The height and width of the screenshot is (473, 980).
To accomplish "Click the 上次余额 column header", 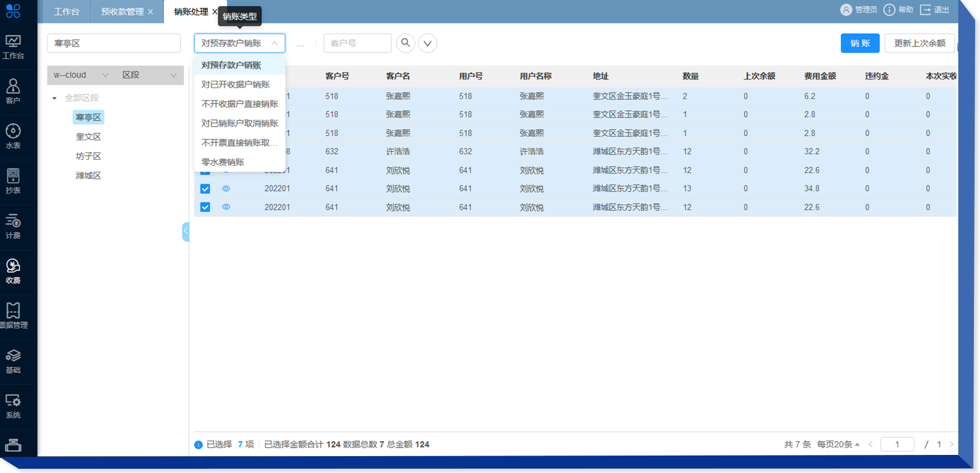I will pyautogui.click(x=759, y=76).
